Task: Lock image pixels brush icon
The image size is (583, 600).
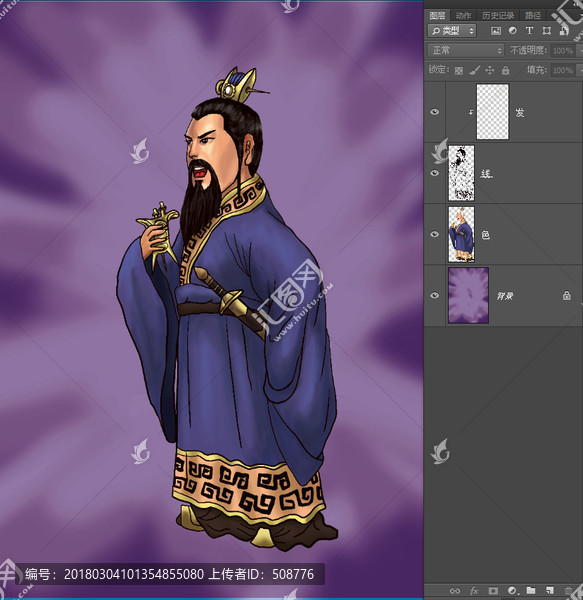Action: (475, 70)
